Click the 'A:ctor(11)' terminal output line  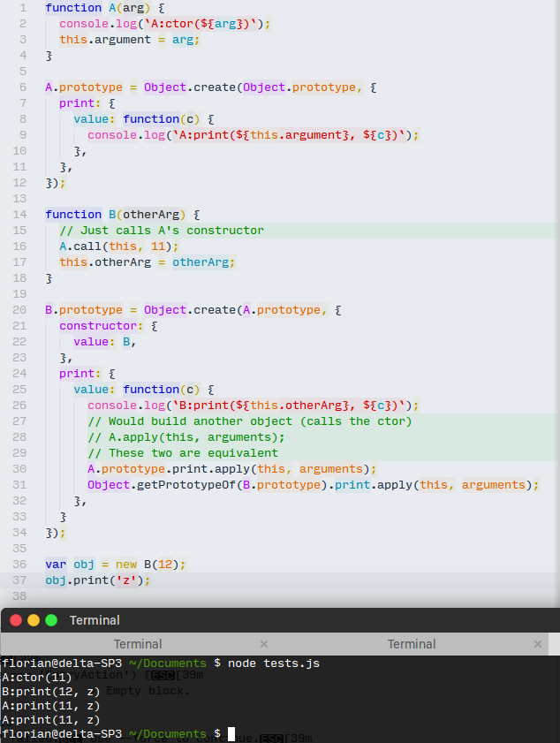coord(36,677)
